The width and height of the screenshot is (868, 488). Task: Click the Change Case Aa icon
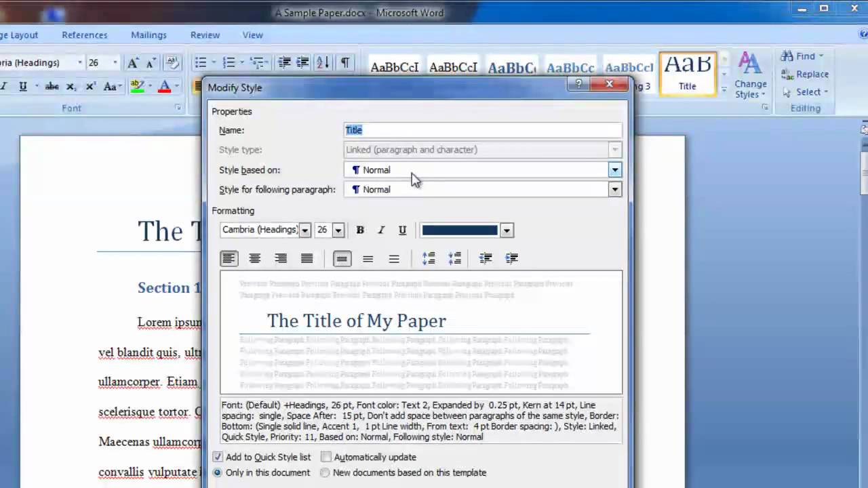pos(109,86)
